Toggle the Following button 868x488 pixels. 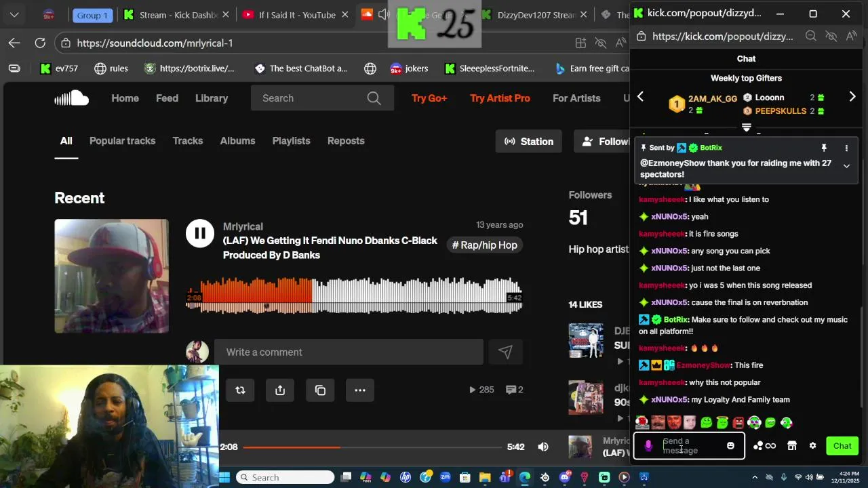click(x=603, y=141)
